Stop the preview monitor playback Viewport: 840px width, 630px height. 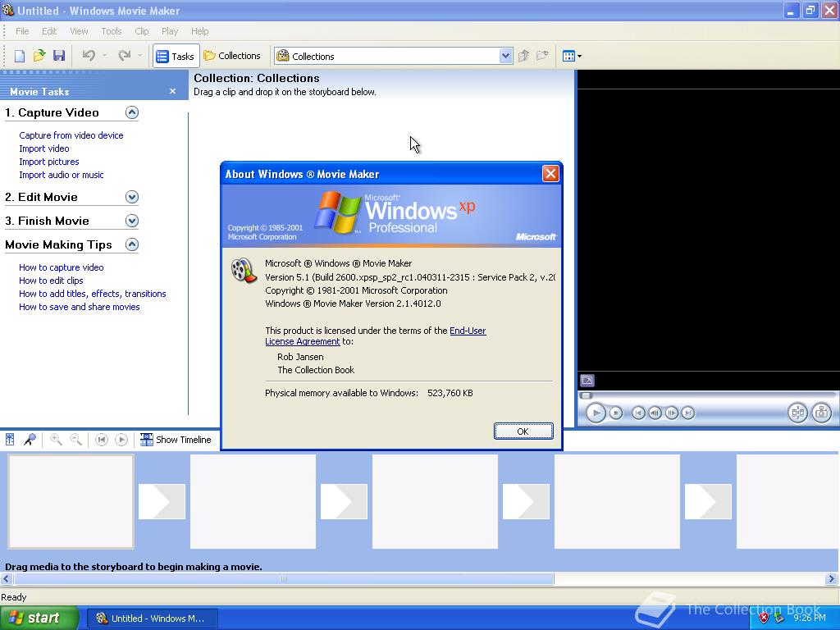616,413
